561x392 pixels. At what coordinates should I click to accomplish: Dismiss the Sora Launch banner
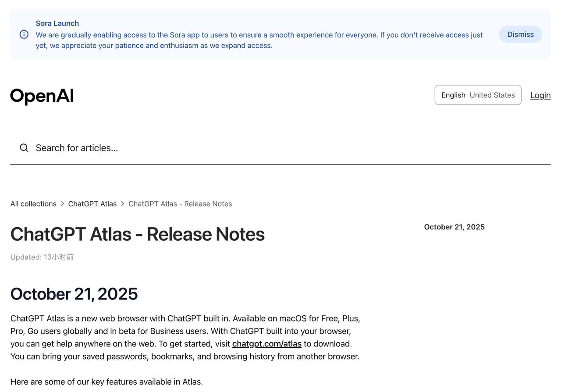[520, 34]
